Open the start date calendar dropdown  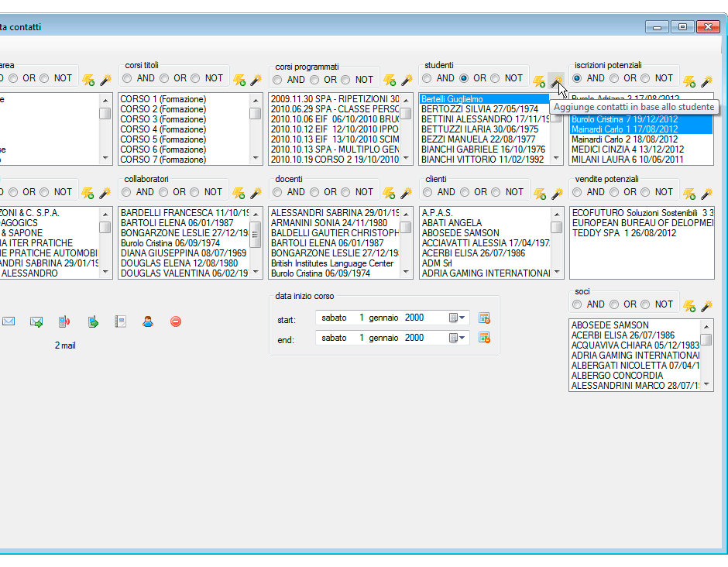pos(457,318)
